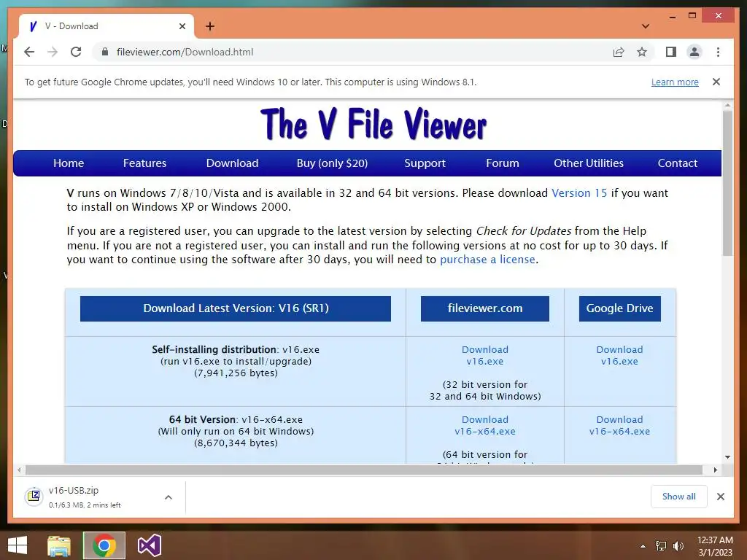This screenshot has width=747, height=560.
Task: Click the browser forward arrow
Action: pyautogui.click(x=53, y=52)
